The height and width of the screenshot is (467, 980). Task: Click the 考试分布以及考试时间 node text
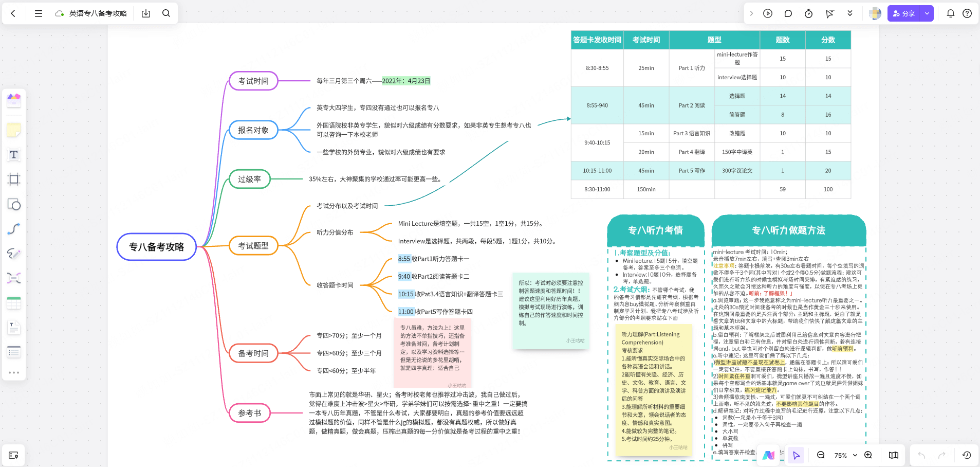click(x=347, y=206)
